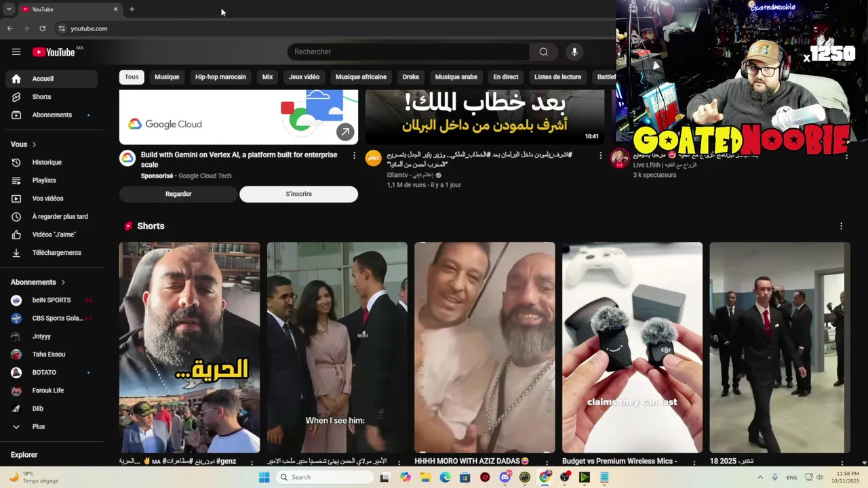Viewport: 868px width, 488px height.
Task: Open Shorts from the sidebar
Action: click(52, 97)
